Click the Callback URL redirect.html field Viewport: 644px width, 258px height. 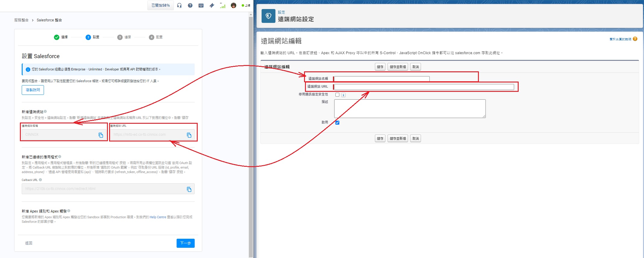[108, 189]
